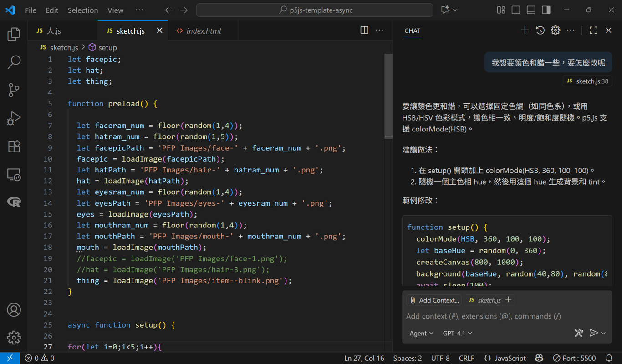
Task: Open the Explorer view in activity bar
Action: click(14, 35)
